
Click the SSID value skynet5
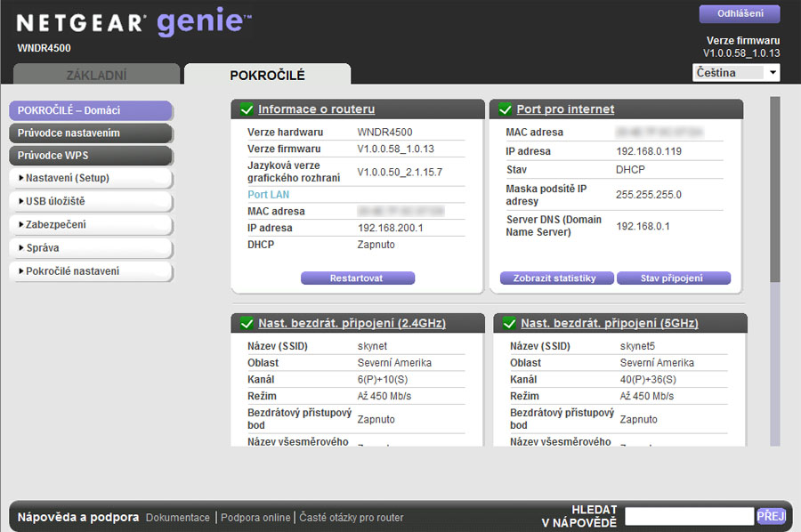point(637,346)
